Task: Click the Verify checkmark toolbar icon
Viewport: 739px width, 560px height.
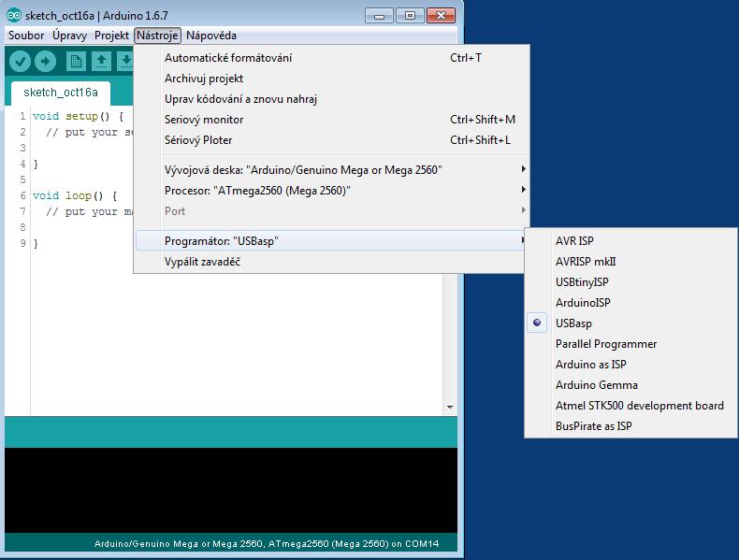Action: coord(21,62)
